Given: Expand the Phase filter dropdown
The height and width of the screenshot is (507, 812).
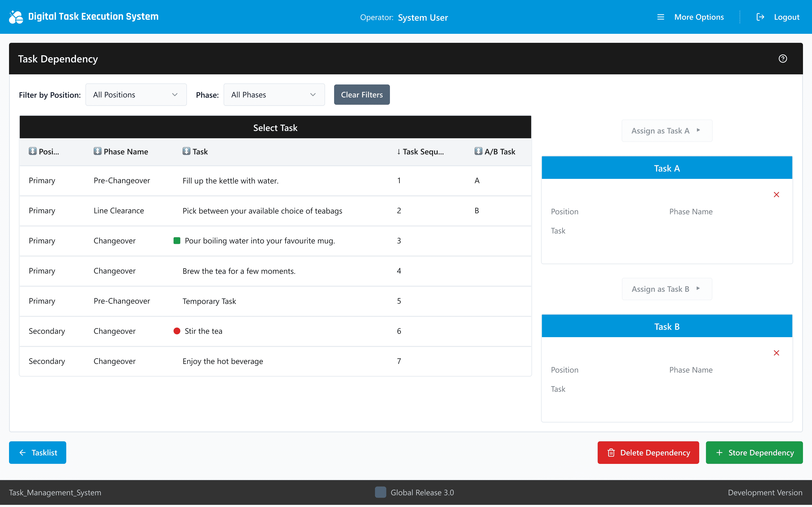Looking at the screenshot, I should 274,95.
